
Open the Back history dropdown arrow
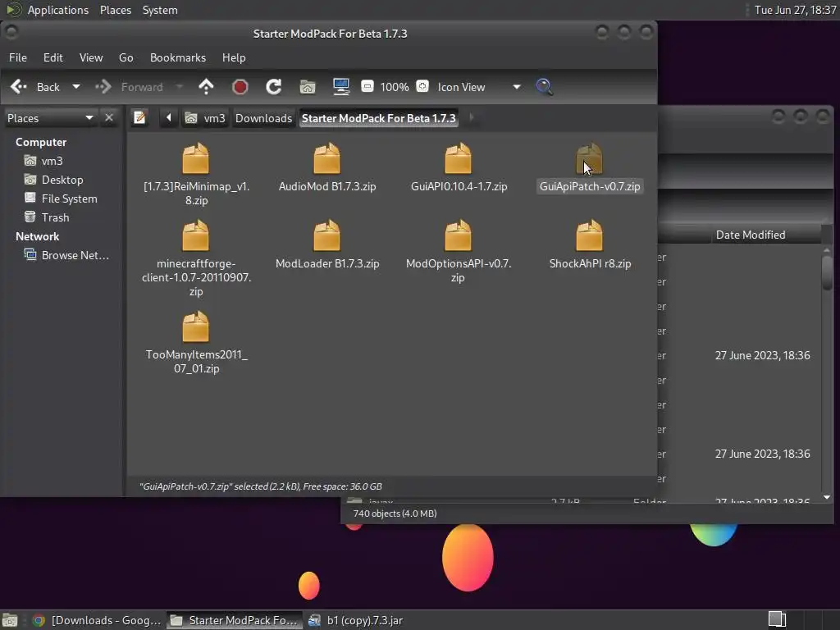[x=76, y=87]
